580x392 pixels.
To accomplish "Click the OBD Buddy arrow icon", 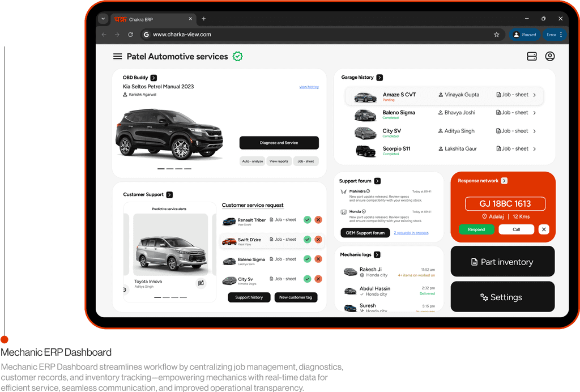I will [153, 78].
